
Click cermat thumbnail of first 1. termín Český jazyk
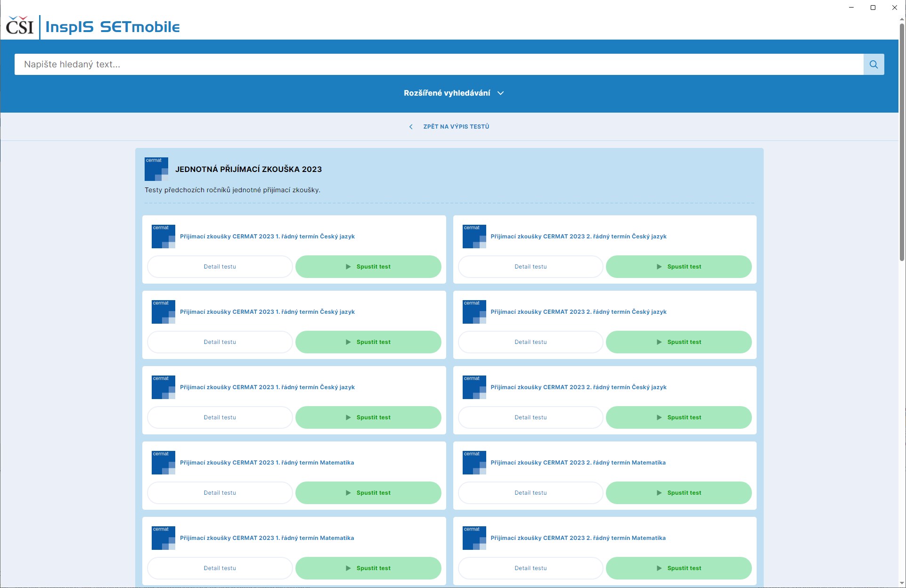coord(163,237)
